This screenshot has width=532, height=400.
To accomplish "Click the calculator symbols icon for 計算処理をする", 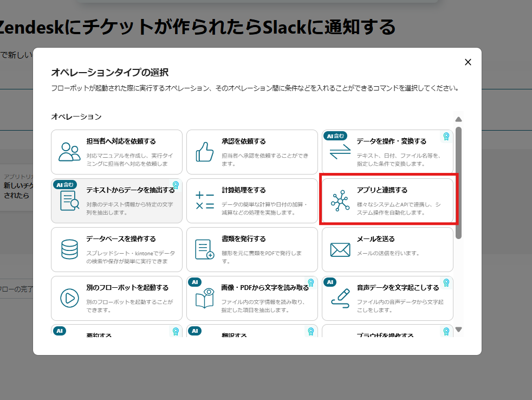I will (205, 201).
